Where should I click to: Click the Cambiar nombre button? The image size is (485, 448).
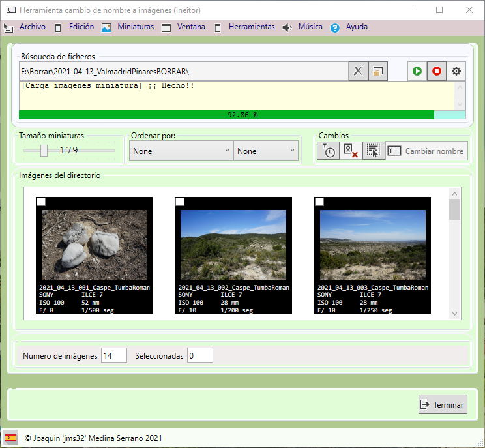(426, 151)
